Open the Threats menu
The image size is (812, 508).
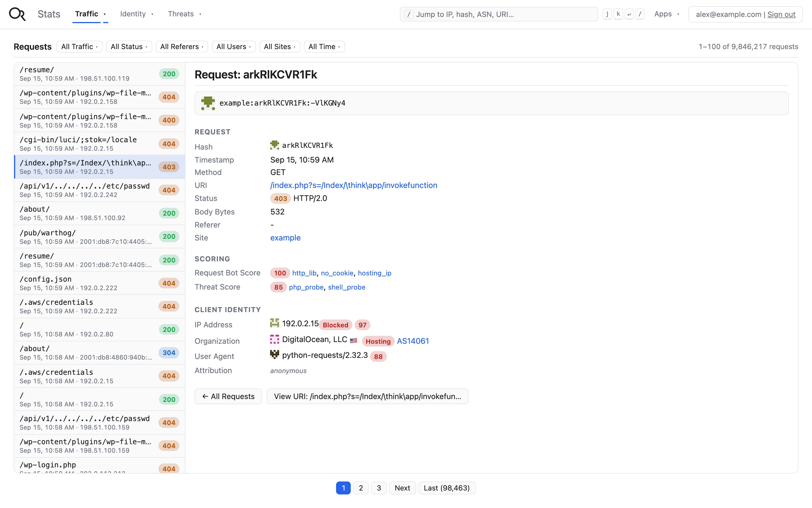(185, 14)
